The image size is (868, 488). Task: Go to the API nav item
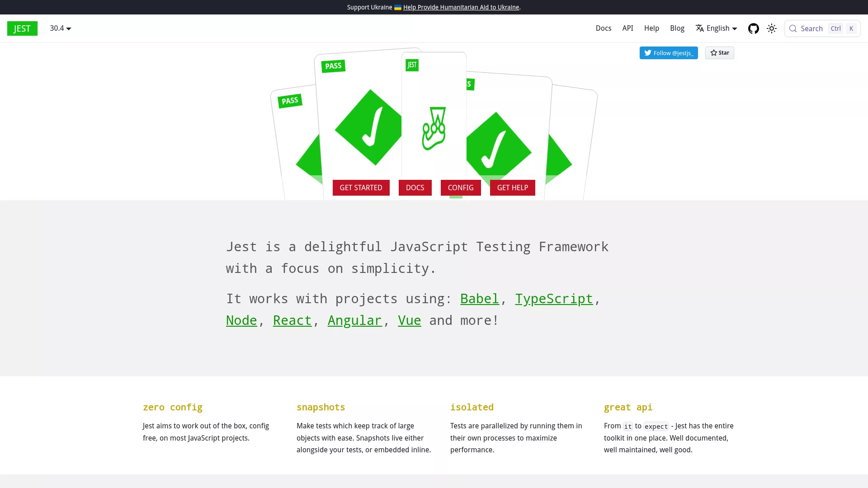click(627, 28)
